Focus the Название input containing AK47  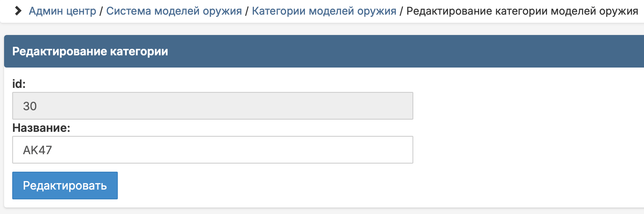coord(213,150)
